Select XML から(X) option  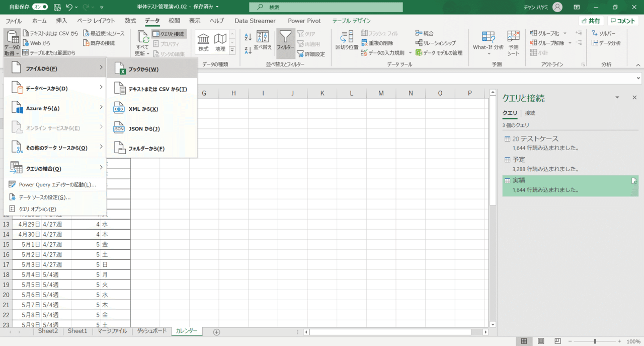click(152, 108)
